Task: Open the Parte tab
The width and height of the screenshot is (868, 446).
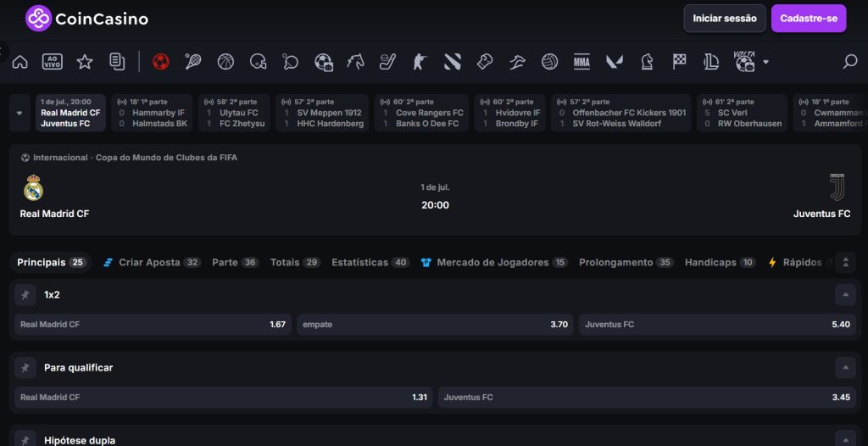Action: [236, 262]
